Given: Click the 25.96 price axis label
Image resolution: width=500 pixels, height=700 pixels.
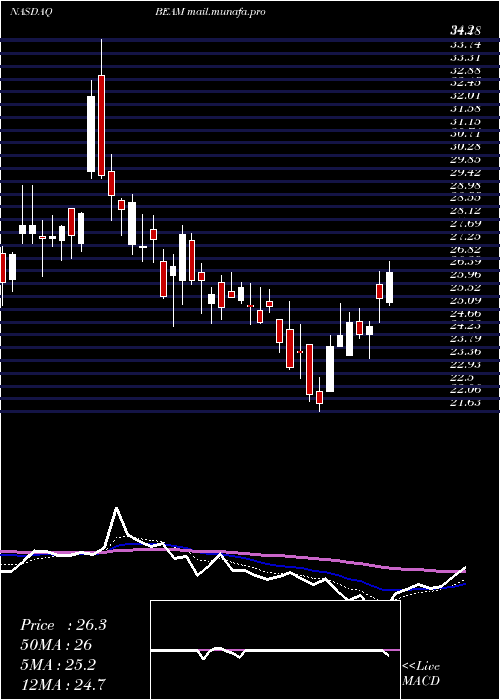Looking at the screenshot, I should pyautogui.click(x=465, y=275).
